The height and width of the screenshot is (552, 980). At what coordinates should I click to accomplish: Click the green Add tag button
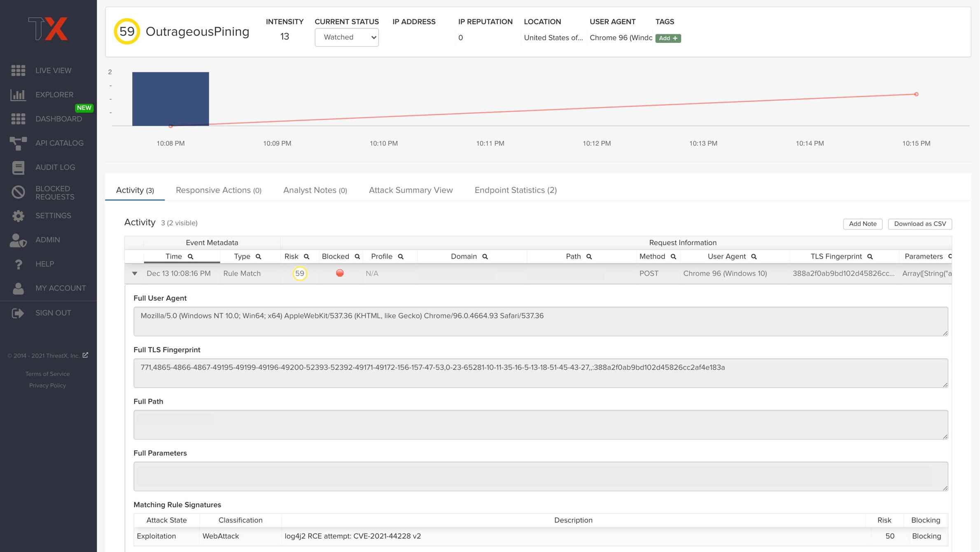click(668, 38)
